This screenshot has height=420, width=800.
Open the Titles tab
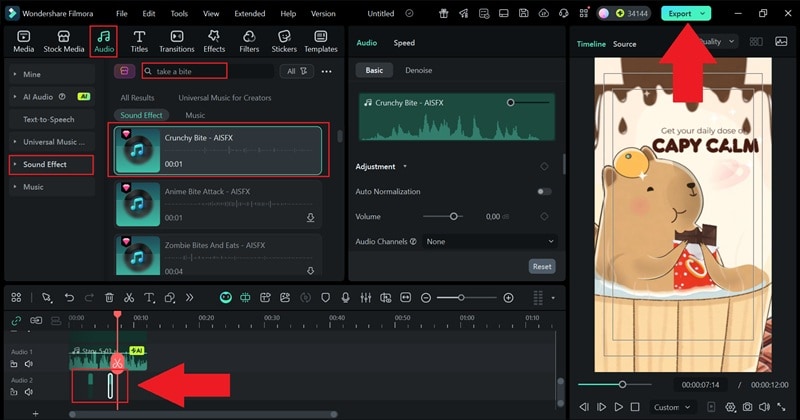point(139,41)
